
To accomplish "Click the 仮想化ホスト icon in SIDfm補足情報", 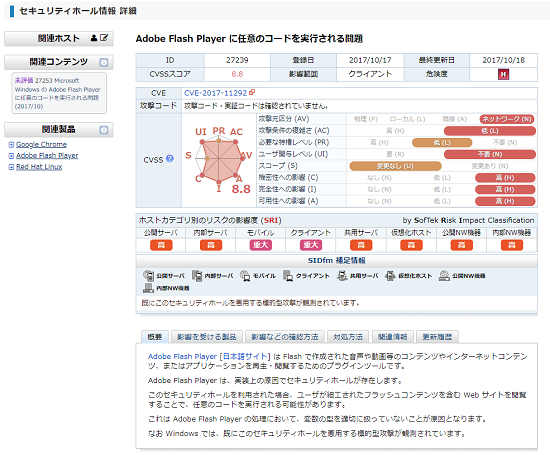I will click(x=390, y=275).
